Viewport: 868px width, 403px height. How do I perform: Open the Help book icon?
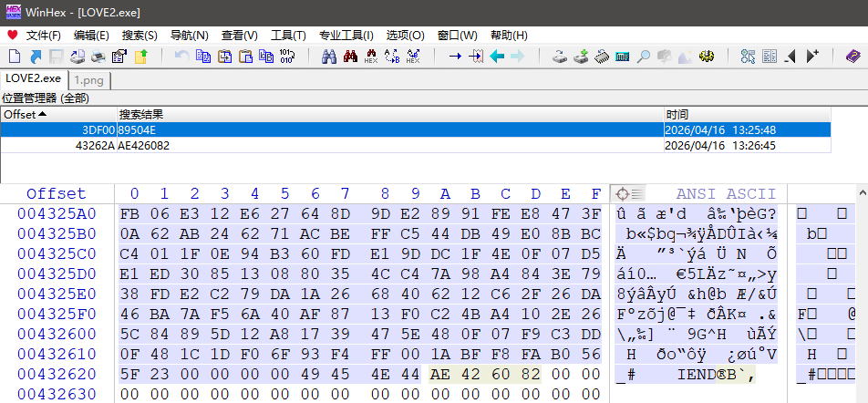click(852, 57)
